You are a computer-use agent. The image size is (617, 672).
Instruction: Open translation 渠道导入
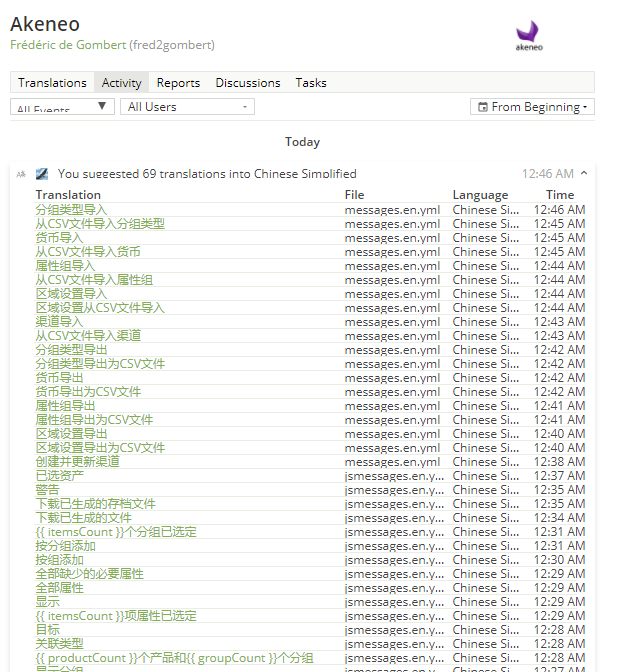tap(59, 322)
